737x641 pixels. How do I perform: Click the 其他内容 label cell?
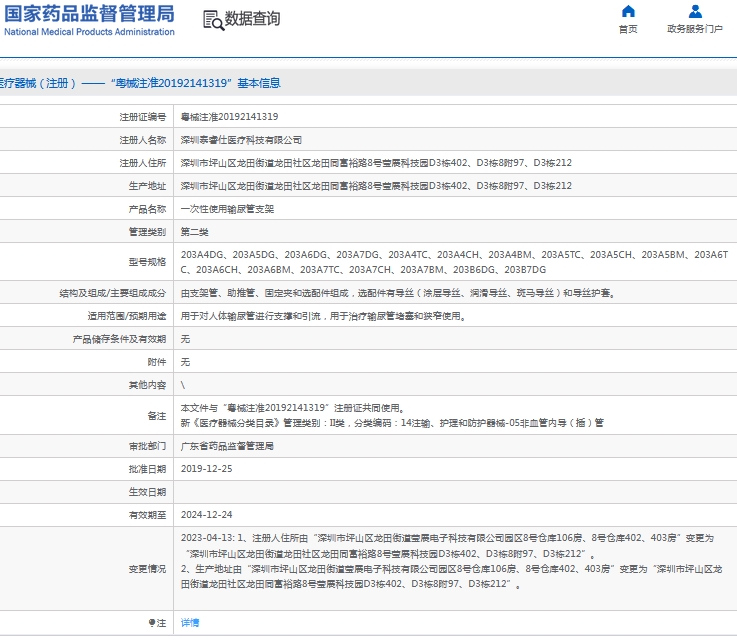pos(86,385)
